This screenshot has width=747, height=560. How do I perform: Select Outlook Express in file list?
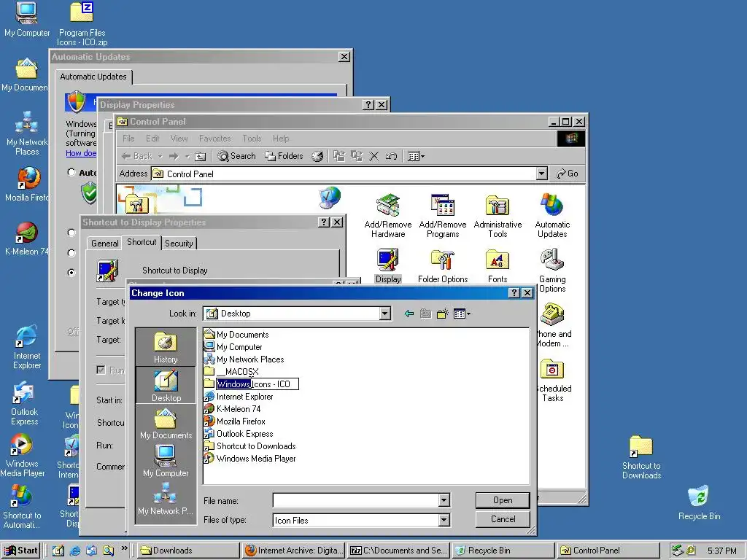(239, 434)
